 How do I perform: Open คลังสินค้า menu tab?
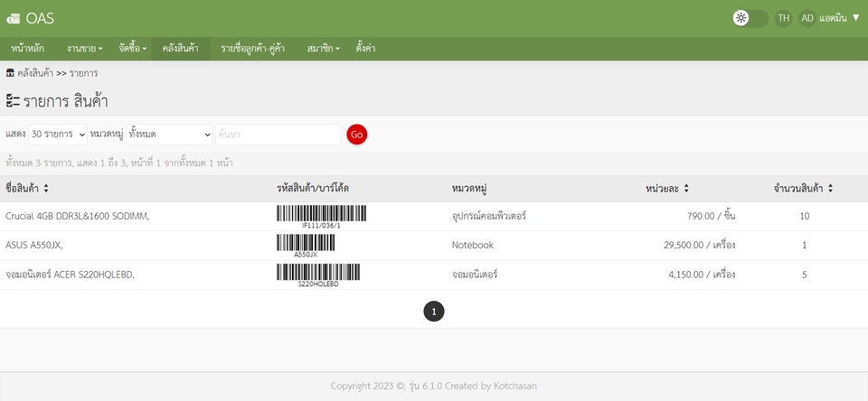(180, 48)
